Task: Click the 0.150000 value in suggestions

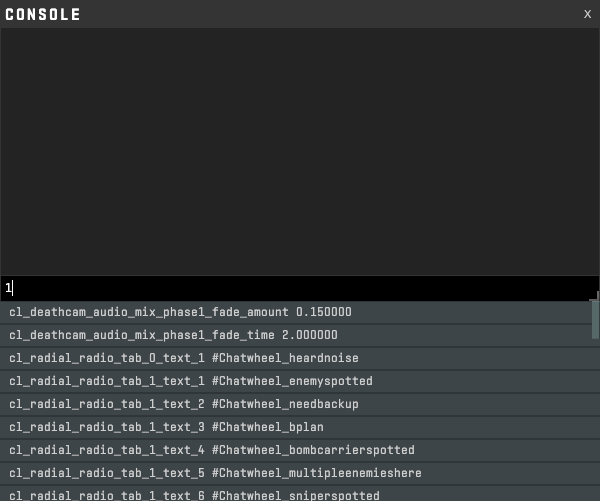Action: tap(324, 312)
